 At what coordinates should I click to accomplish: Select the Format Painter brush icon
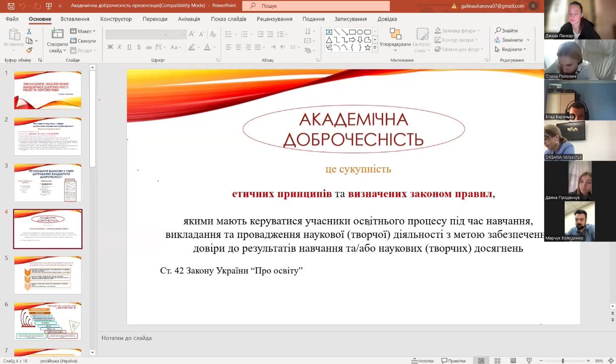click(29, 50)
